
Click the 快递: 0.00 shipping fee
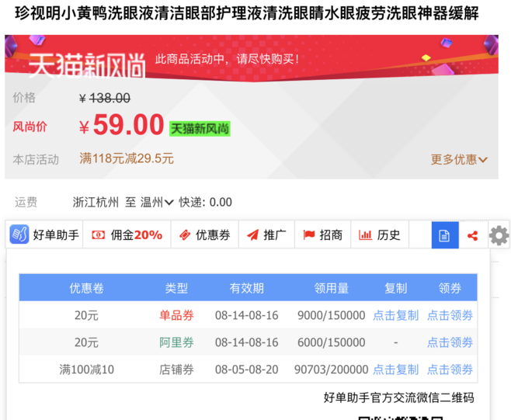[205, 203]
